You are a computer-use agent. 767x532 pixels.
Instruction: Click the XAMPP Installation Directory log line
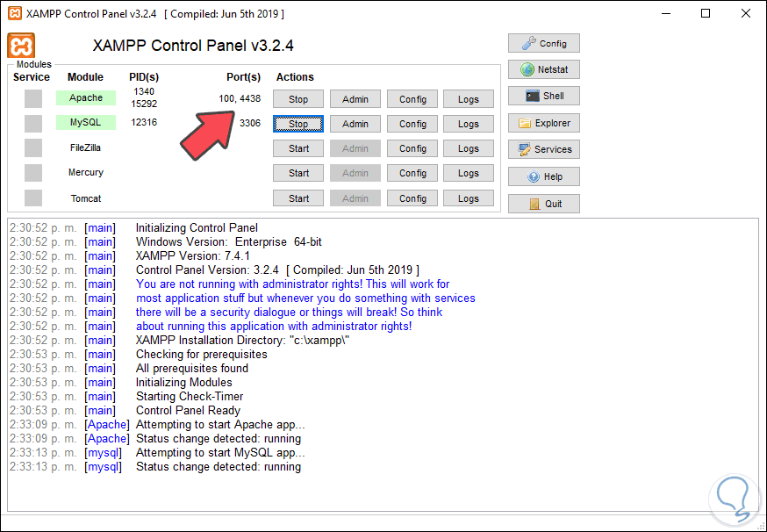242,340
